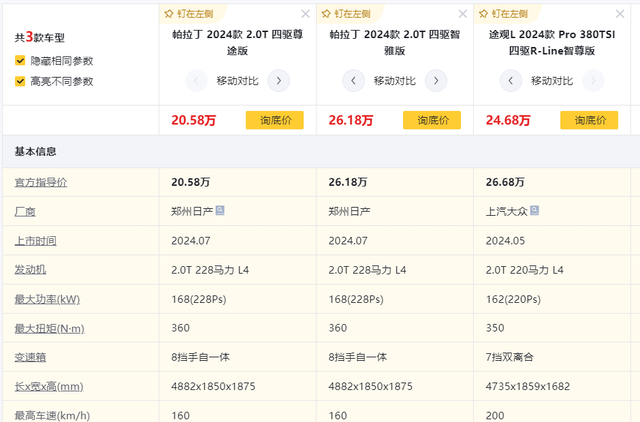
Task: Open 发动机 parameter link
Action: [x=30, y=270]
